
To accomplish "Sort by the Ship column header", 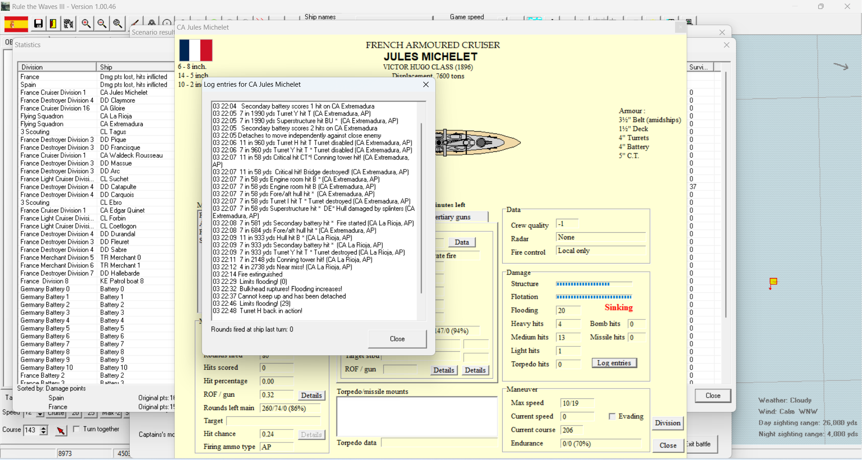I will 135,67.
